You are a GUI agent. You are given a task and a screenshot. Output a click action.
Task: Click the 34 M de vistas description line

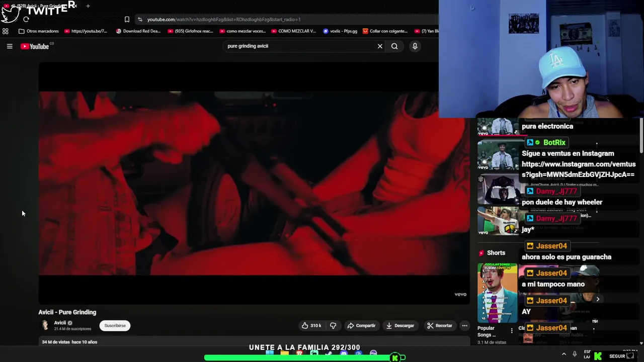coord(69,342)
